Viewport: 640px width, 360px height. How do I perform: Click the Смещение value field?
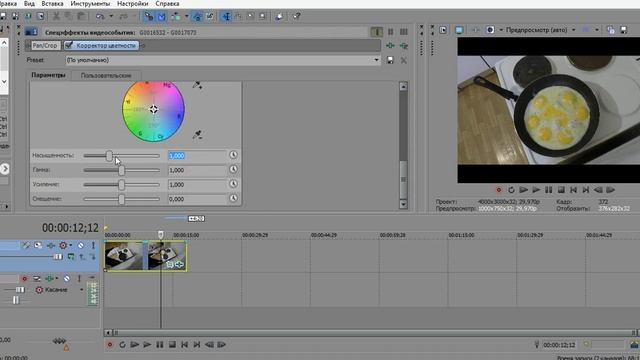click(197, 199)
